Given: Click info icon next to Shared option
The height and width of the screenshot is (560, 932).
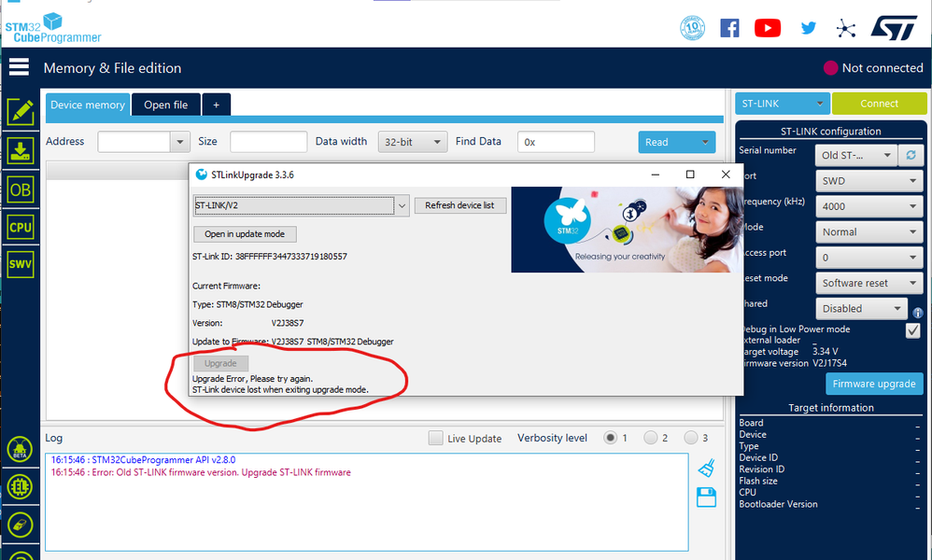Looking at the screenshot, I should pyautogui.click(x=918, y=313).
